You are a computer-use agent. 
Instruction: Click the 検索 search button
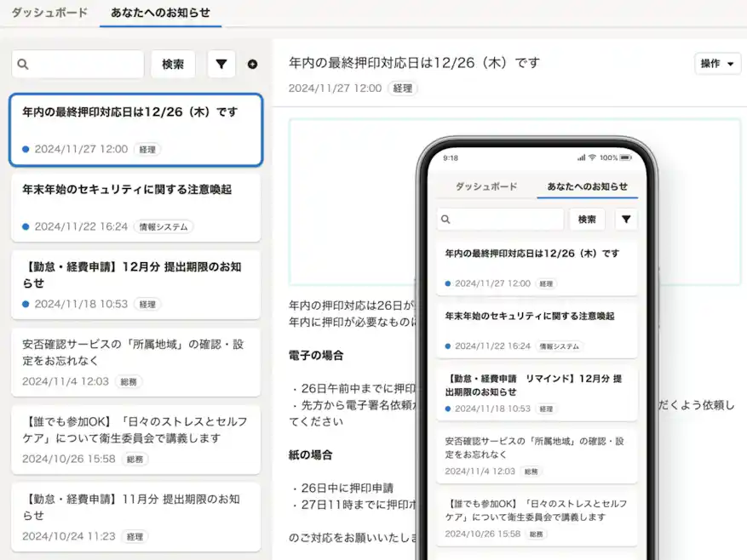(x=173, y=63)
